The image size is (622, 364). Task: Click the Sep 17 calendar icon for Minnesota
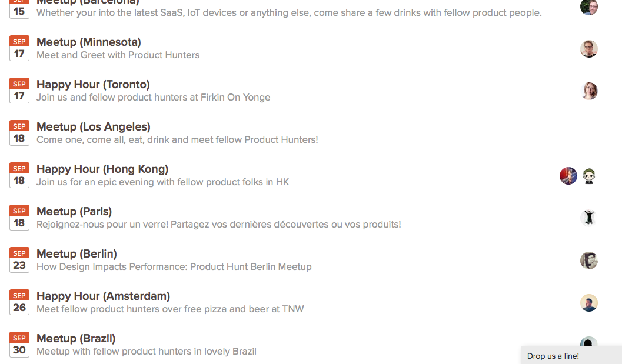coord(19,48)
